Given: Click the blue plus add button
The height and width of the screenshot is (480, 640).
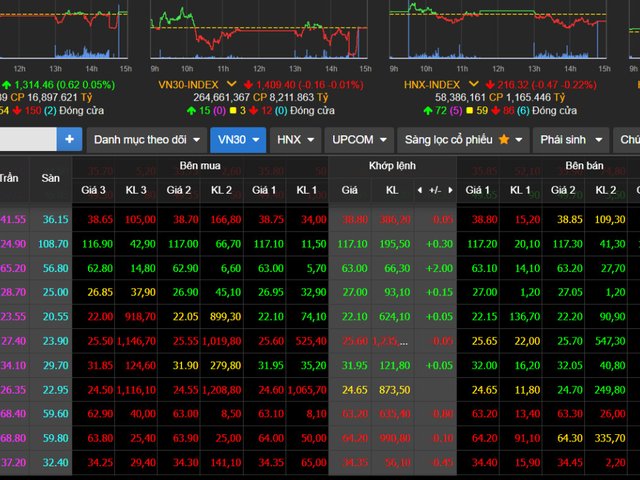Looking at the screenshot, I should tap(69, 140).
